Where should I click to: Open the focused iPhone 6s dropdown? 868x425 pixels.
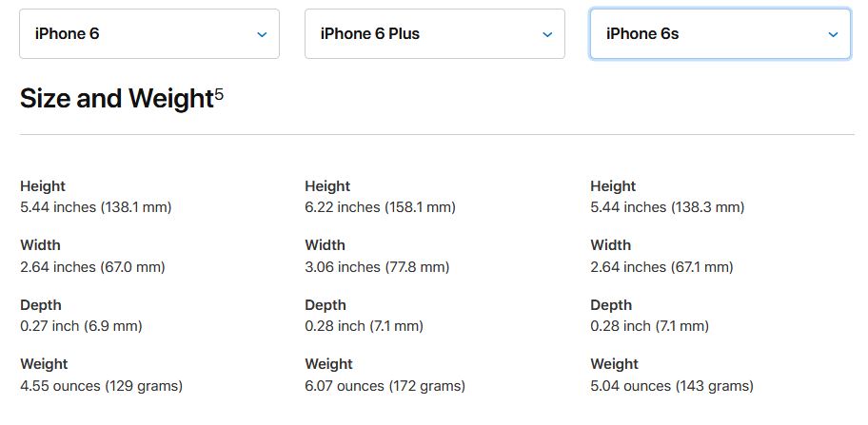click(720, 34)
